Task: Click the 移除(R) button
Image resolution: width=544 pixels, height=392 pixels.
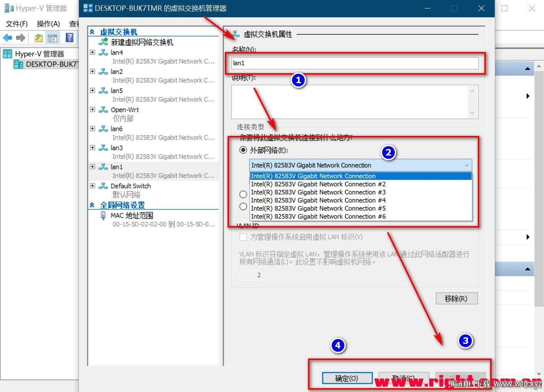Action: tap(457, 298)
